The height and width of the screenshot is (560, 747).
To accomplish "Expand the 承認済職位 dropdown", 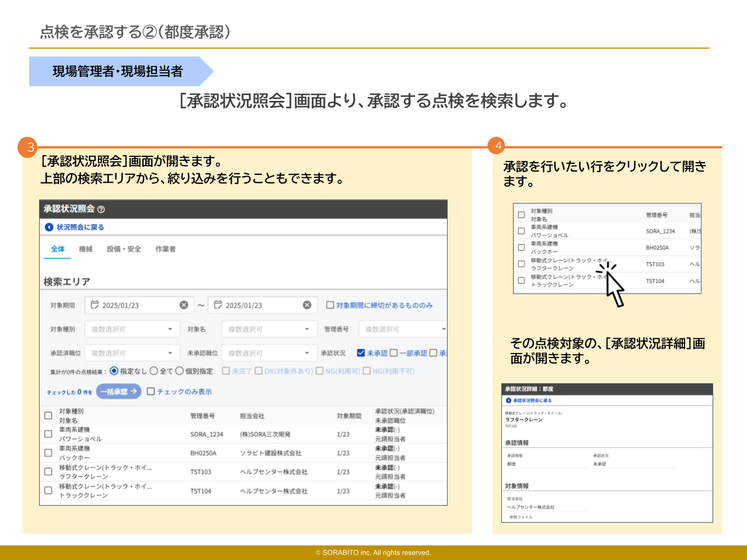I will (132, 352).
